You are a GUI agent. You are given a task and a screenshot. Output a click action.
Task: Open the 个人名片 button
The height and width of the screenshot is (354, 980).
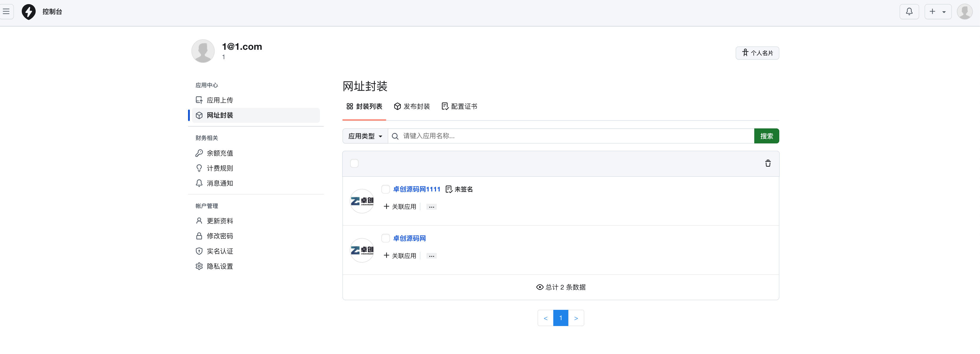point(757,53)
